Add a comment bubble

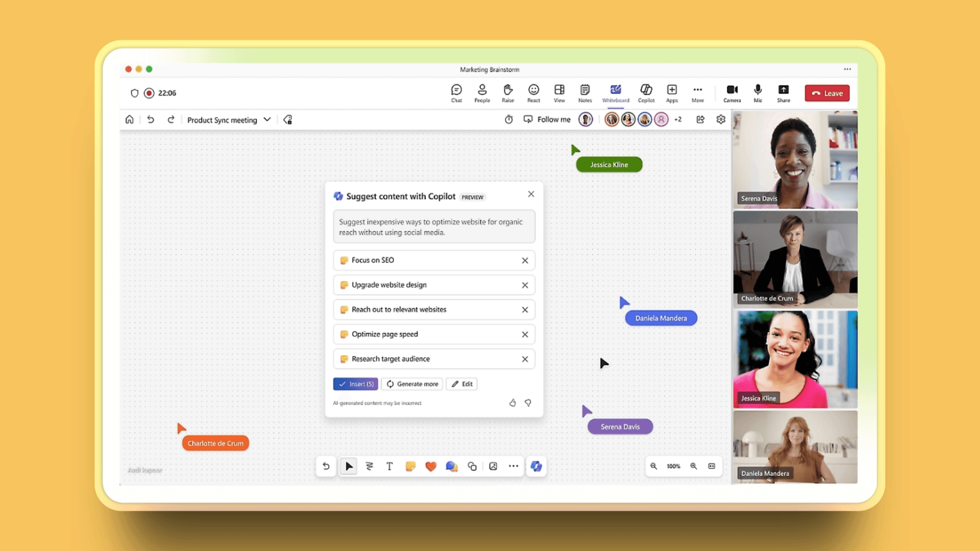(x=452, y=466)
